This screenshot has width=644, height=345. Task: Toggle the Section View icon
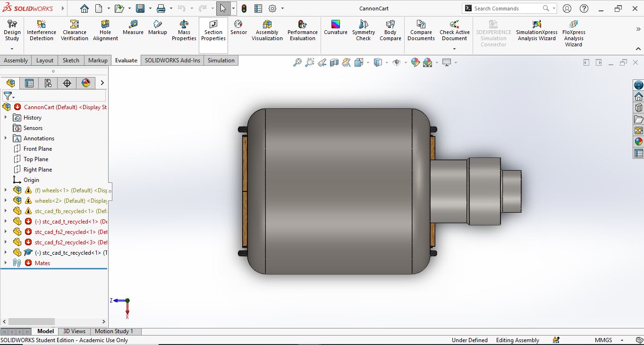pyautogui.click(x=334, y=62)
